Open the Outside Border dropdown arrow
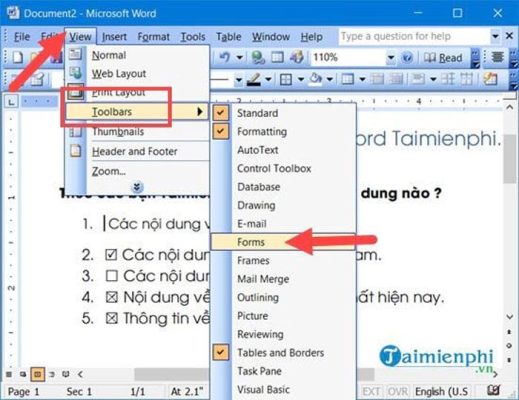The height and width of the screenshot is (400, 519). coord(300,79)
